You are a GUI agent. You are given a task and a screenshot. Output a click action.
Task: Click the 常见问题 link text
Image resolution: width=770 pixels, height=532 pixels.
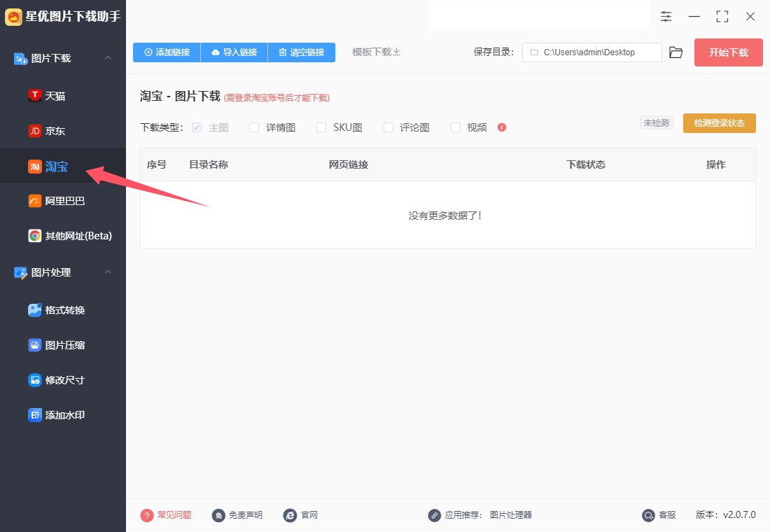(x=174, y=514)
